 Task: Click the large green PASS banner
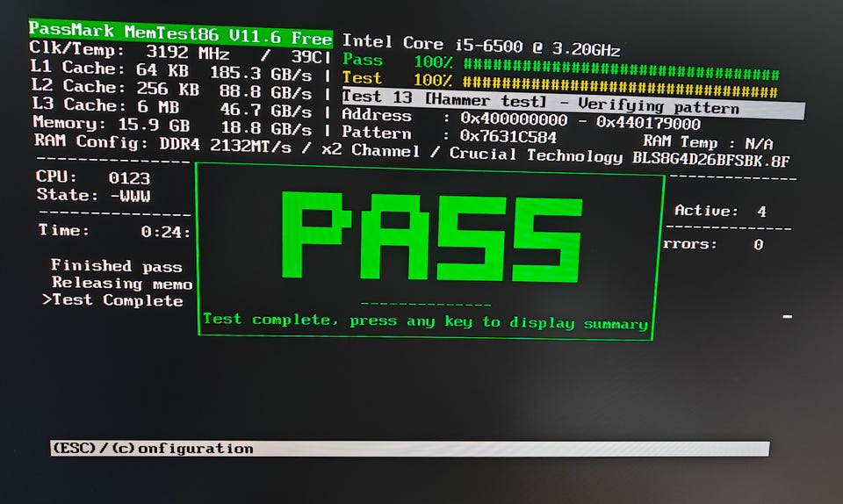coord(432,237)
